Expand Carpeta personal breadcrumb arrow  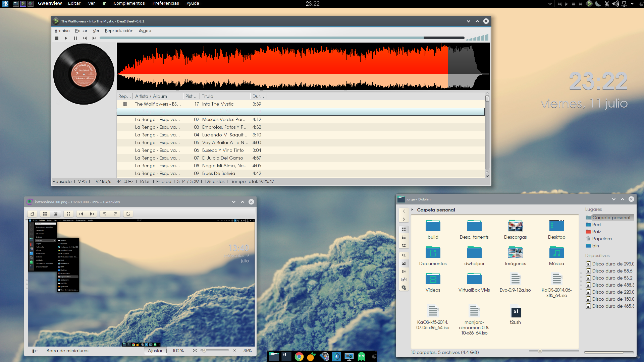[x=412, y=210]
